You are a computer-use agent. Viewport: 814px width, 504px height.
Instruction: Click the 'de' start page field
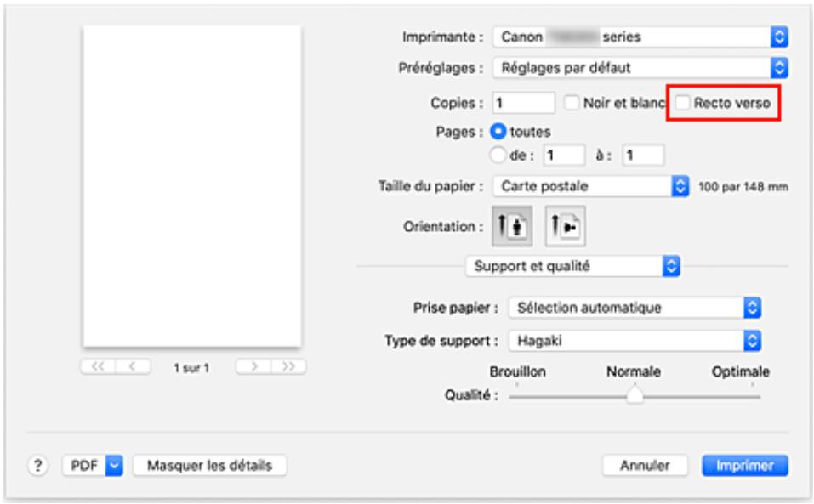564,155
